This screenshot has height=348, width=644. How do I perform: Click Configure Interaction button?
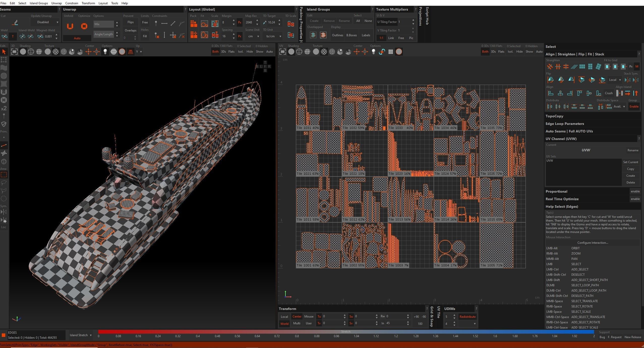pos(593,243)
